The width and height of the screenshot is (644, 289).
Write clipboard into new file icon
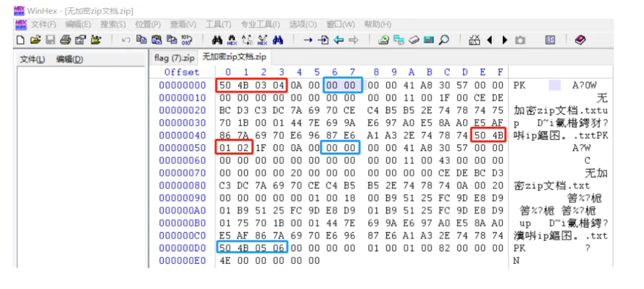coord(172,40)
